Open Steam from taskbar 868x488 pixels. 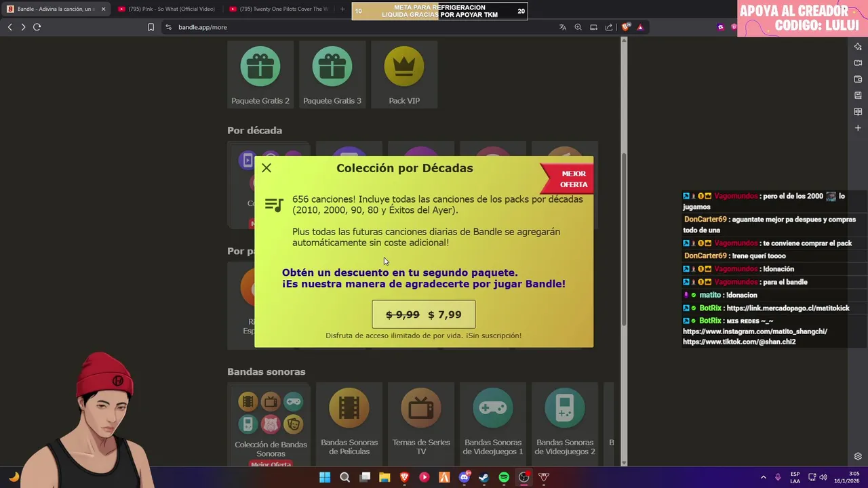[x=484, y=477]
